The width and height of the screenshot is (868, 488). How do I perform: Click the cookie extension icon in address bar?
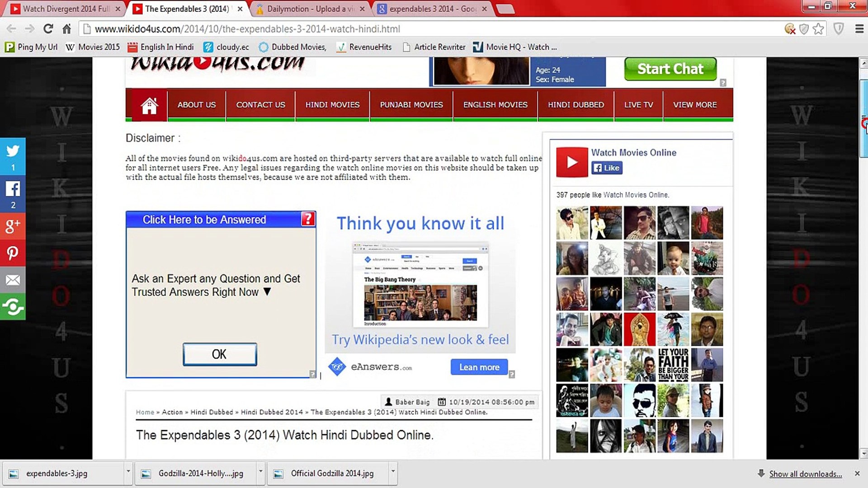click(x=790, y=29)
